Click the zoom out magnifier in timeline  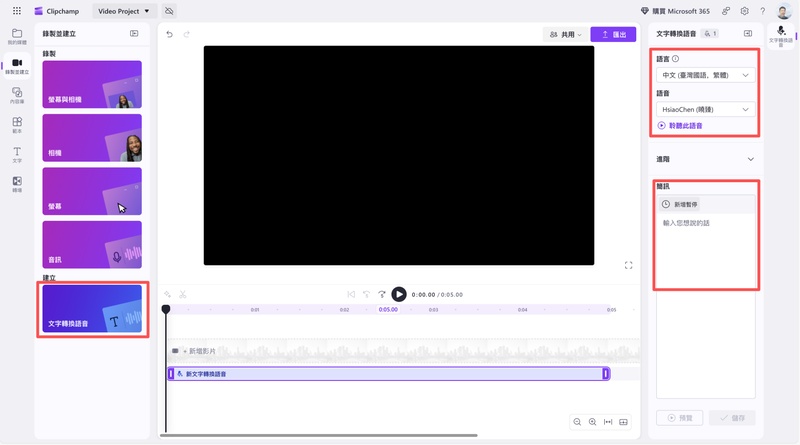(577, 422)
